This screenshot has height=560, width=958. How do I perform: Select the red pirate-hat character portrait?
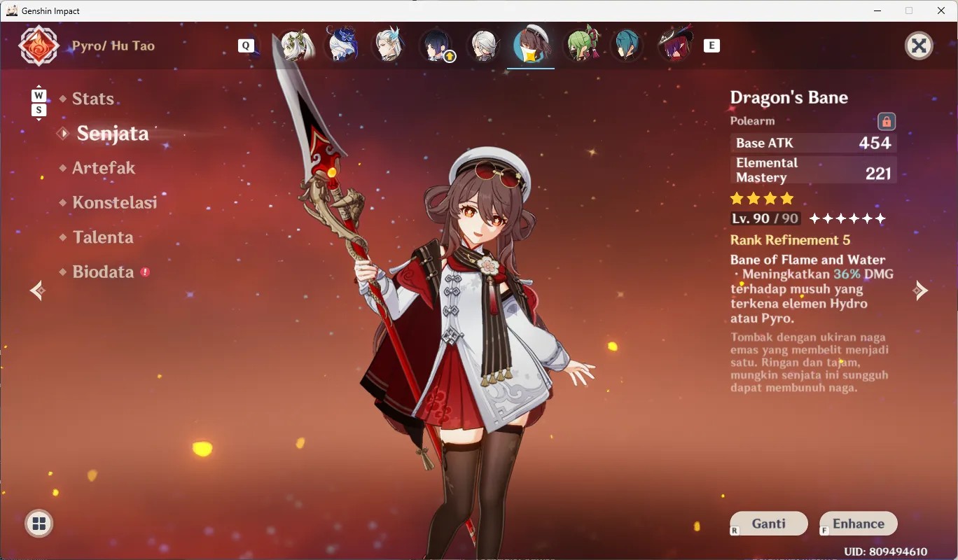(676, 45)
